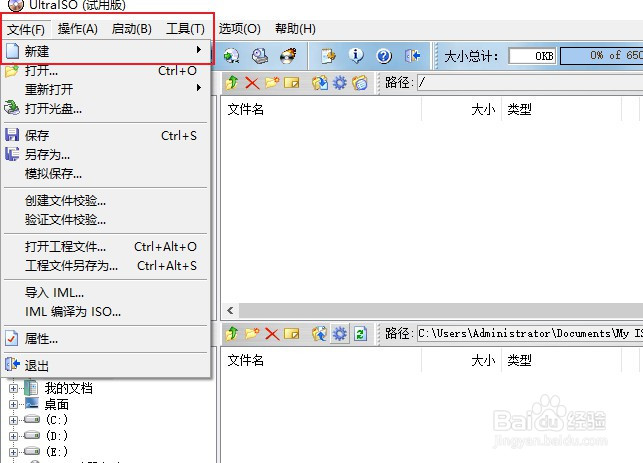Click the 大小总计 size field showing 0KB
The width and height of the screenshot is (643, 463).
[x=532, y=56]
